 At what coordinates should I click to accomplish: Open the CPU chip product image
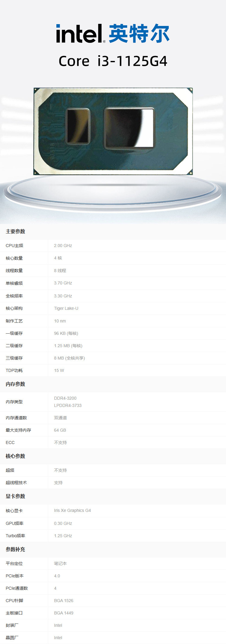(113, 131)
